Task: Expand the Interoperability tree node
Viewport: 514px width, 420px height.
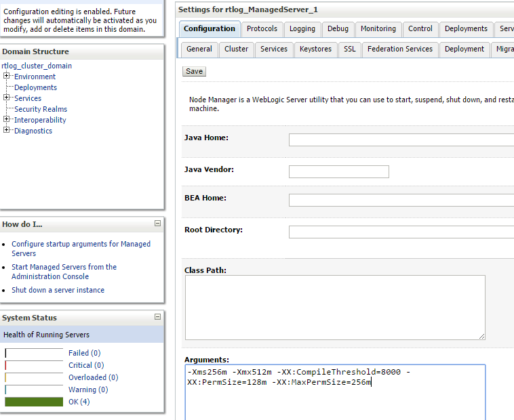Action: coord(6,119)
